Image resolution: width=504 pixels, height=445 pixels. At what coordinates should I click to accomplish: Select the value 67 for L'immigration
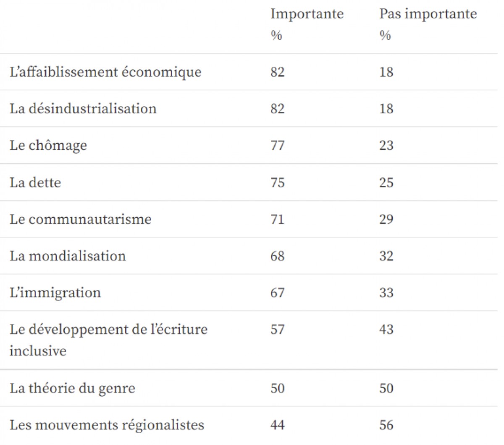278,293
